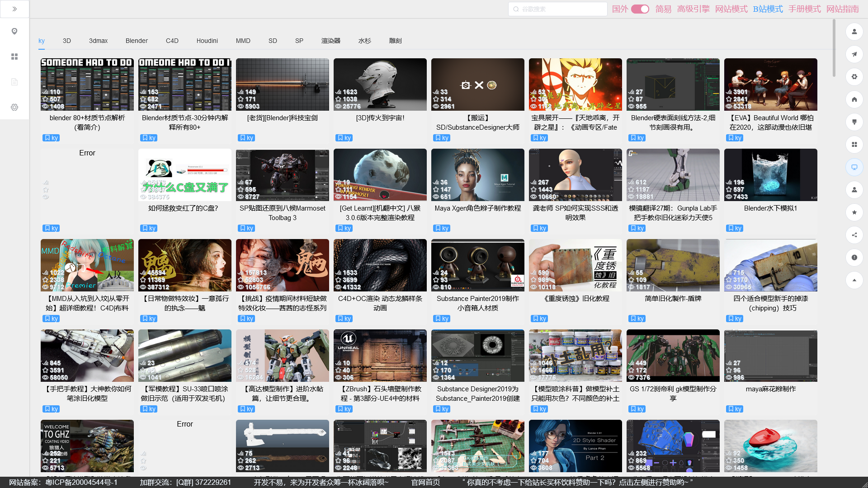Open the B站模式 link
This screenshot has width=868, height=488.
tap(768, 9)
